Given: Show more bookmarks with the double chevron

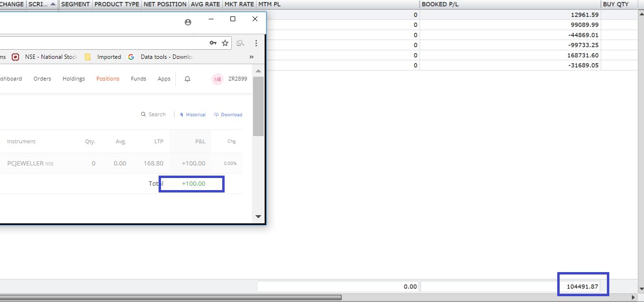Looking at the screenshot, I should [x=251, y=57].
